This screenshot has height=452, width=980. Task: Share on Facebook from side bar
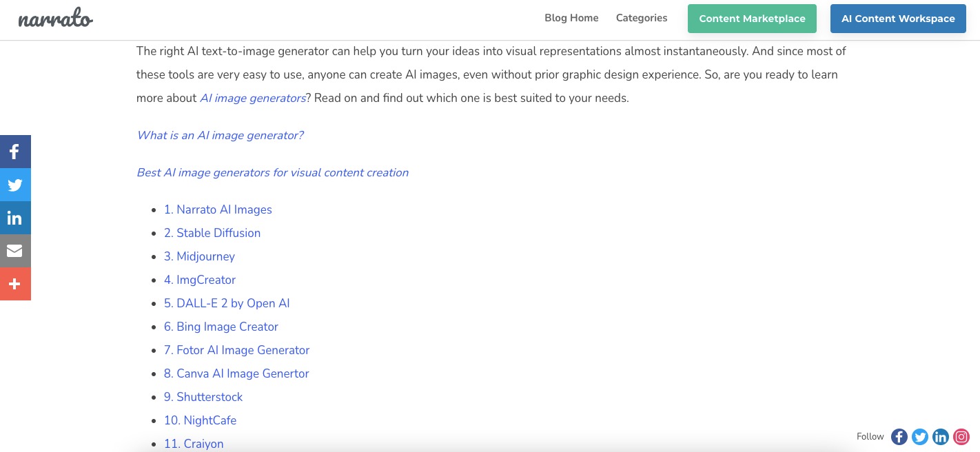coord(15,152)
